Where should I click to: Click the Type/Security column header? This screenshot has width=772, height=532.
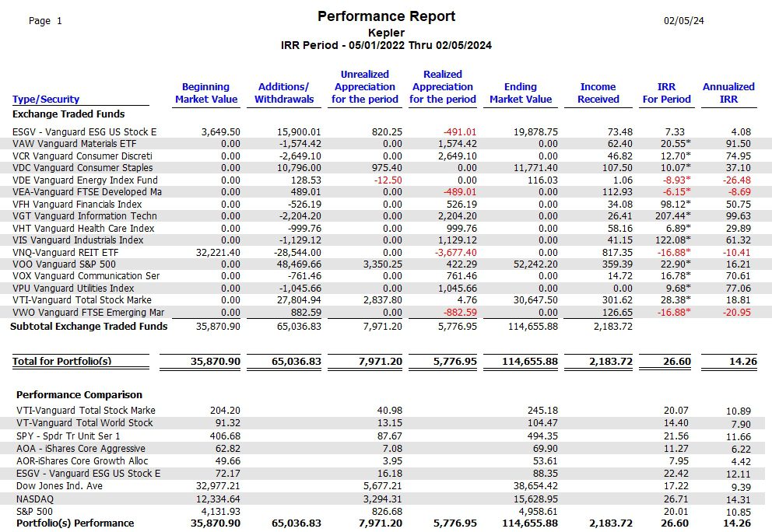(x=46, y=99)
